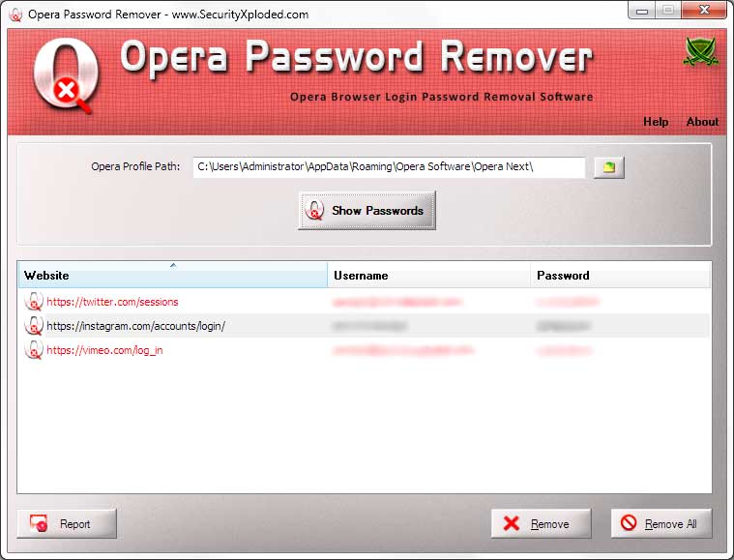Select the https://vimeo.com/log_in row

(104, 350)
